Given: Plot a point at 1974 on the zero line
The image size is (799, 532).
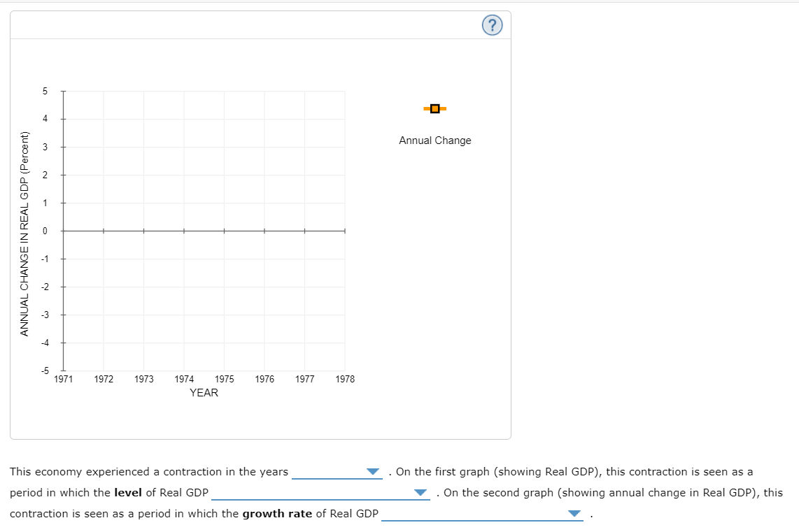Looking at the screenshot, I should [x=184, y=231].
